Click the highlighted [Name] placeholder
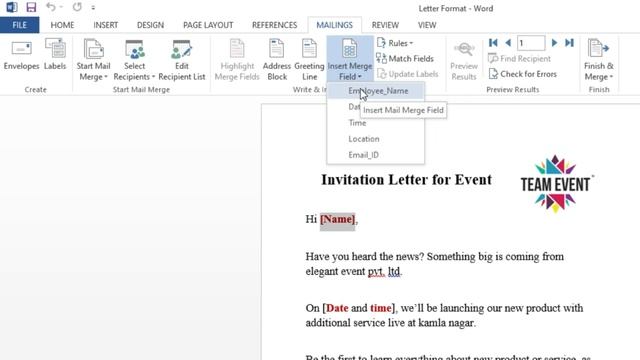Screen dimensions: 640x360 (338, 220)
